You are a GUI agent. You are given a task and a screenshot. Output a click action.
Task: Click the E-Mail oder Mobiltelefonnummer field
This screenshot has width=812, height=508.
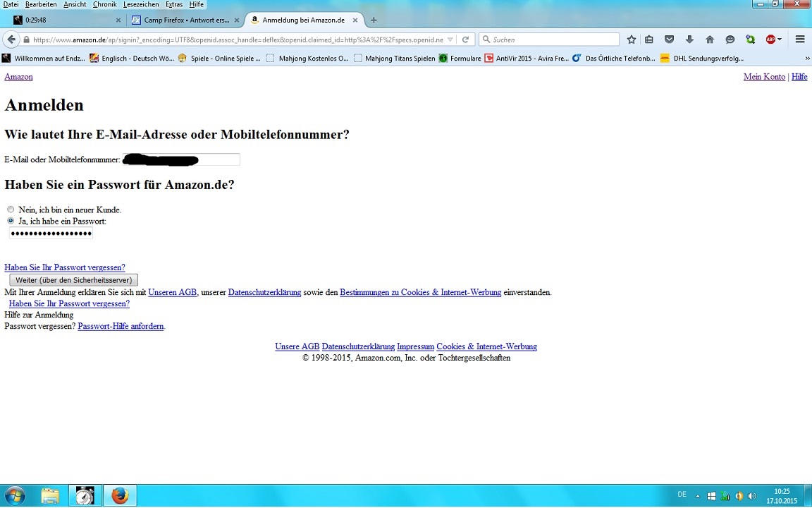181,159
